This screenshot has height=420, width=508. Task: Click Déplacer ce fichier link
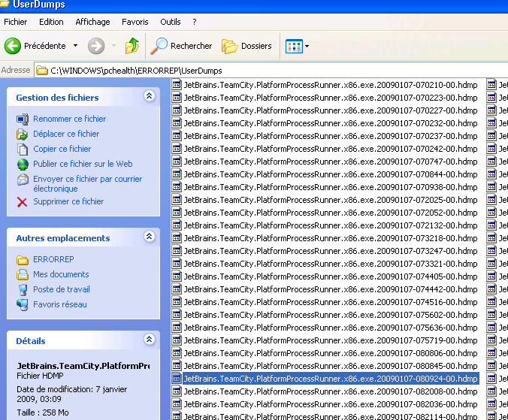click(x=66, y=134)
